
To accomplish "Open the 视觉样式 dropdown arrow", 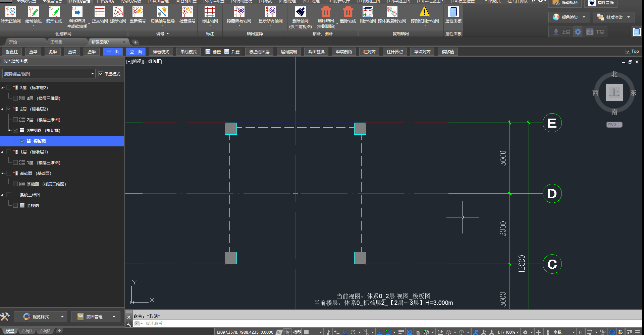I will pyautogui.click(x=62, y=317).
